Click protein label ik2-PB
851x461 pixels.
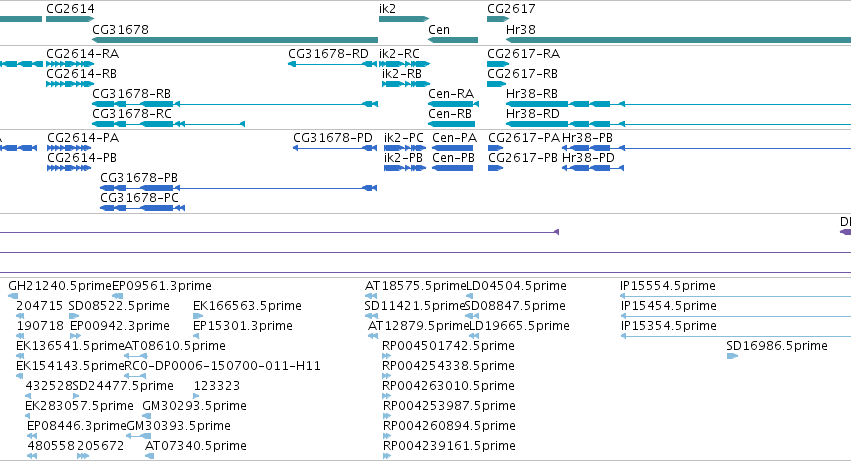(403, 158)
